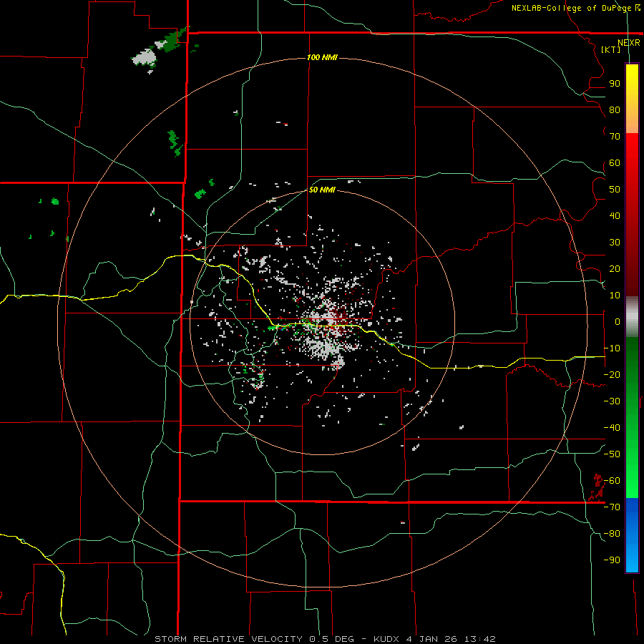Viewport: 644px width, 644px height.
Task: Click the 50 NMI range ring label
Action: pyautogui.click(x=322, y=190)
